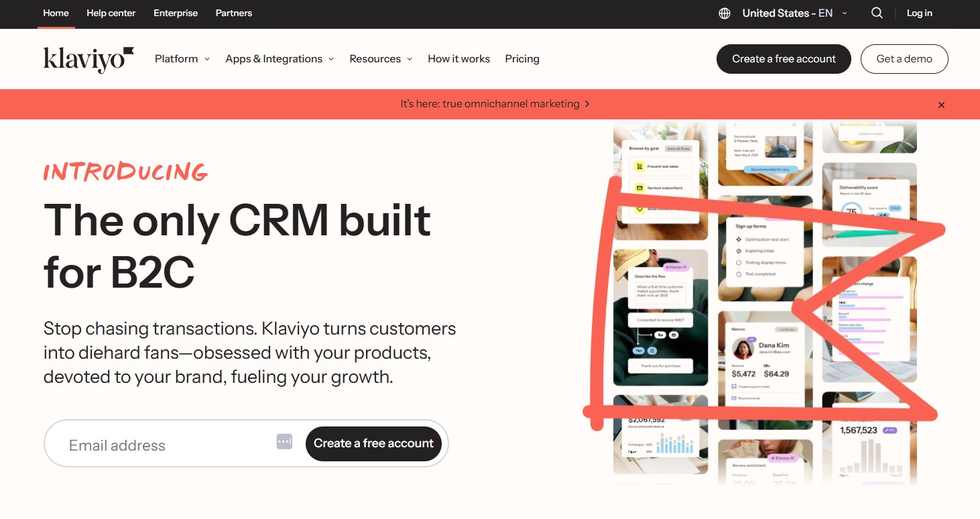Click the ellipsis icon inside the email field
The width and height of the screenshot is (980, 519).
point(284,441)
